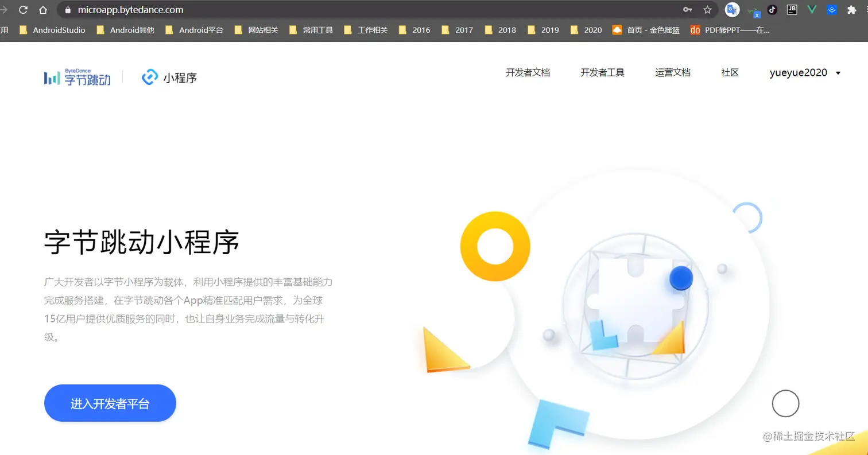This screenshot has height=455, width=868.
Task: Open the 2017 bookmark folder
Action: coord(458,30)
